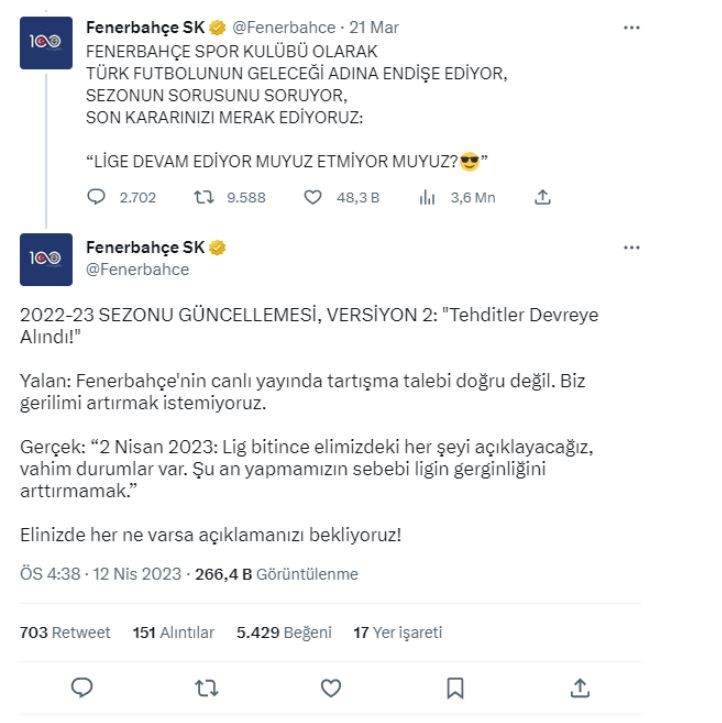Retweet the 21 Mar tweet
The width and height of the screenshot is (722, 723).
[x=202, y=197]
